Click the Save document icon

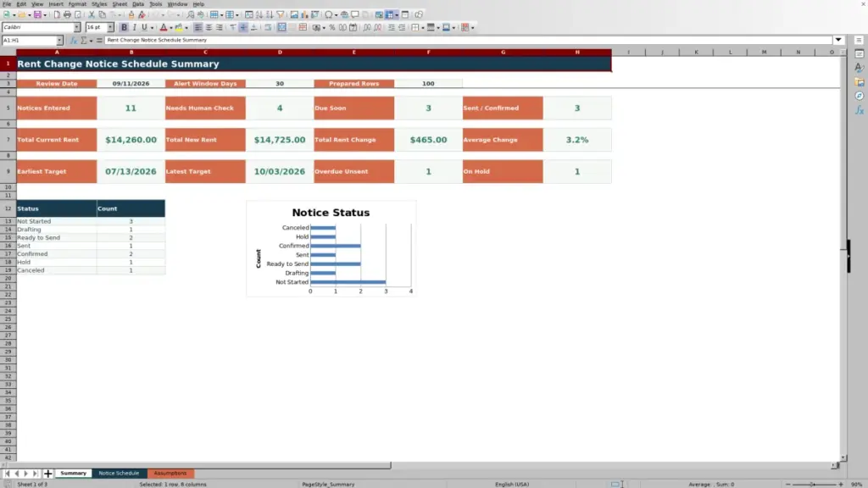pos(37,14)
